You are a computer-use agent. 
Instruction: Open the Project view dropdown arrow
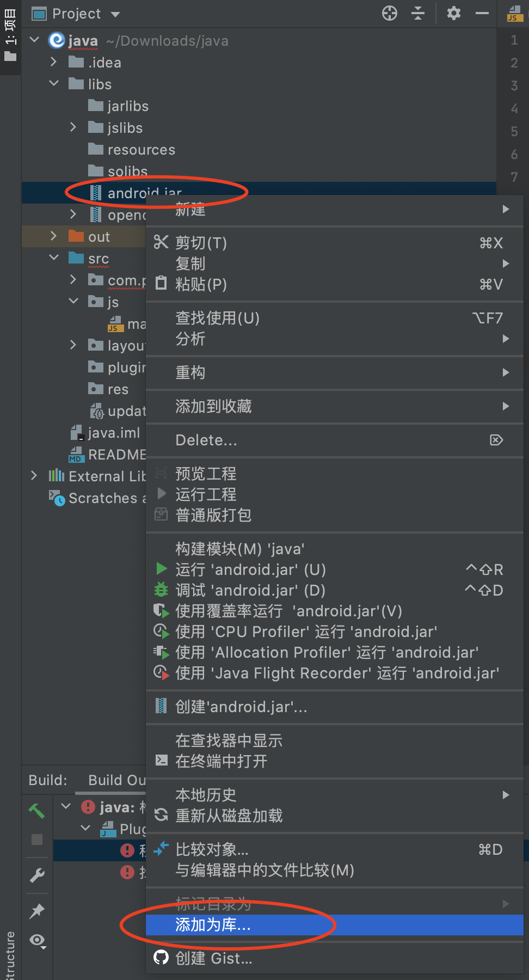115,14
